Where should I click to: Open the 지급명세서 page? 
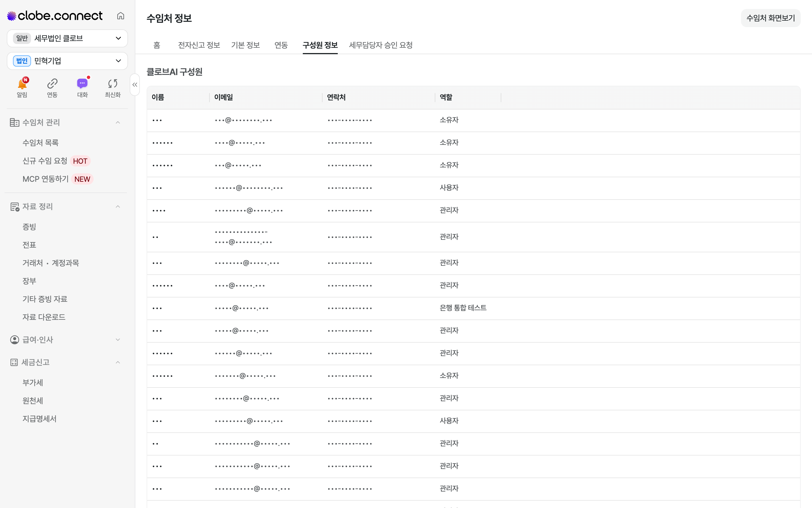tap(39, 419)
